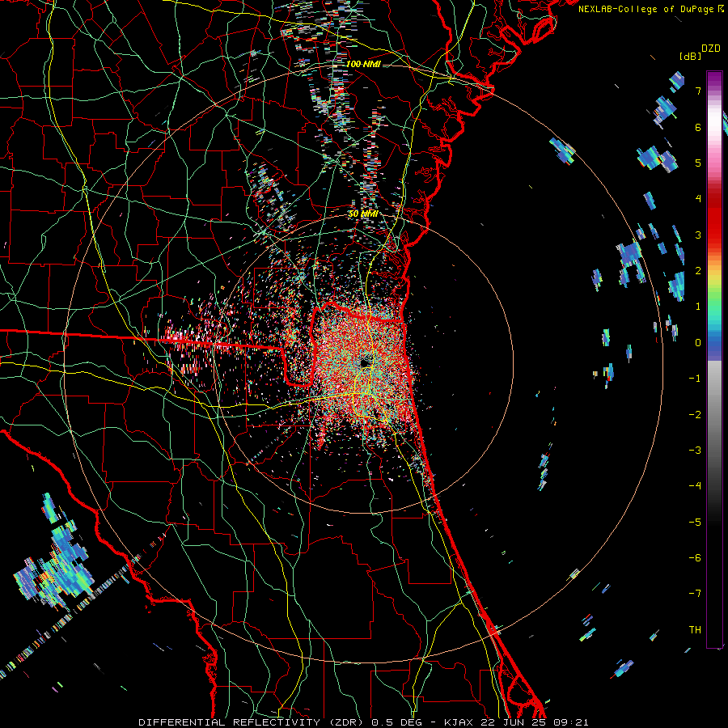Click the 50 NMI range ring label
Viewport: 728px width, 728px height.
(x=363, y=214)
